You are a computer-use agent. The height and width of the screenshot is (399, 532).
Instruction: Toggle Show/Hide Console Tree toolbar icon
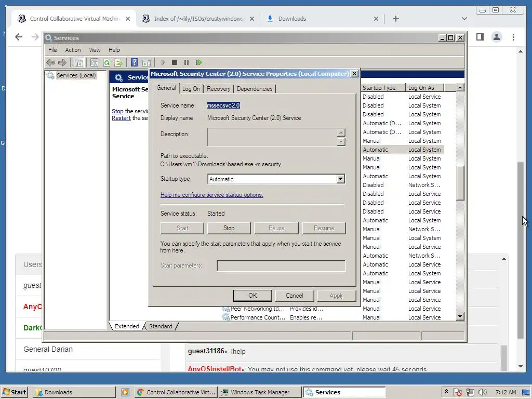point(79,62)
